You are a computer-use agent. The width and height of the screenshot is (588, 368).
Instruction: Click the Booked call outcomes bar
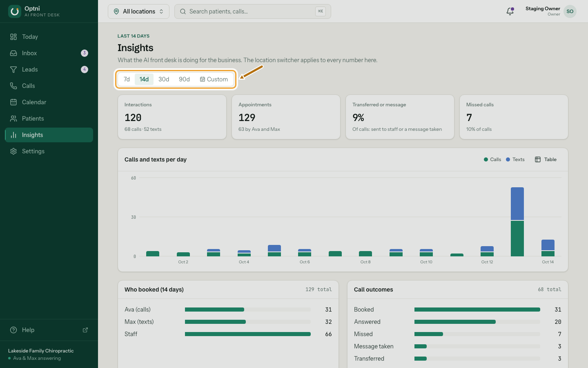point(477,310)
